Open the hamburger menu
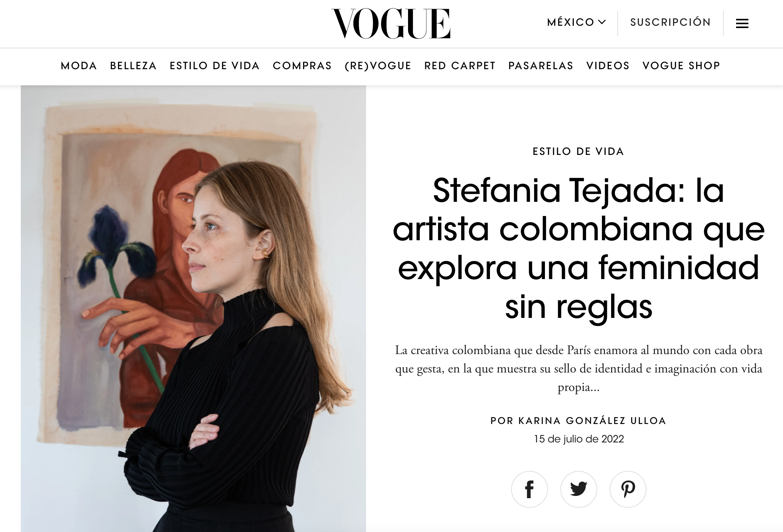This screenshot has width=783, height=532. click(x=742, y=23)
